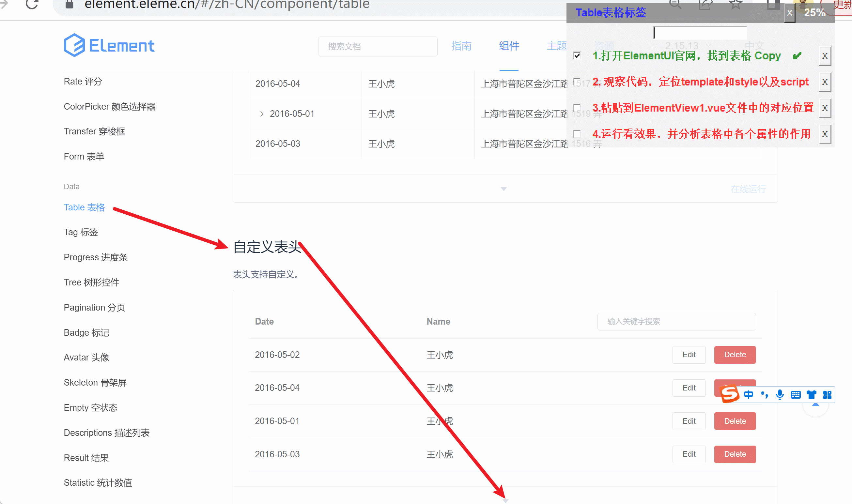Open Sogou input method logo menu
852x504 pixels.
point(729,394)
